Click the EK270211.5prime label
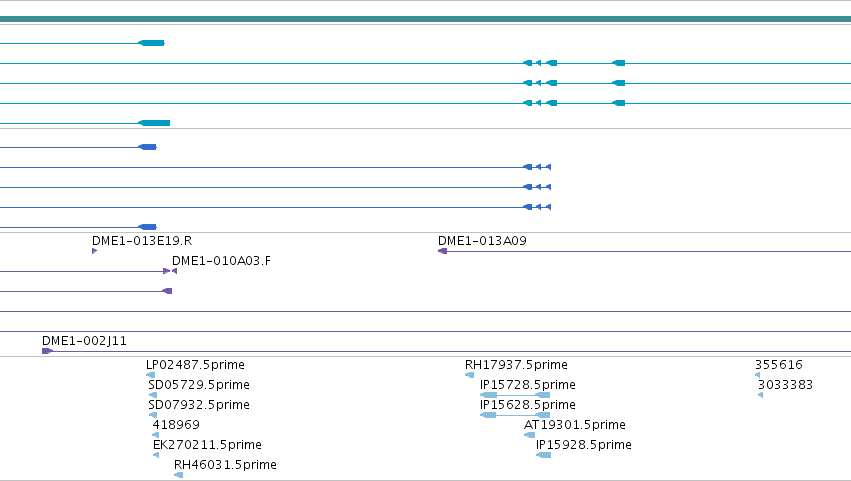Image resolution: width=851 pixels, height=481 pixels. click(207, 445)
